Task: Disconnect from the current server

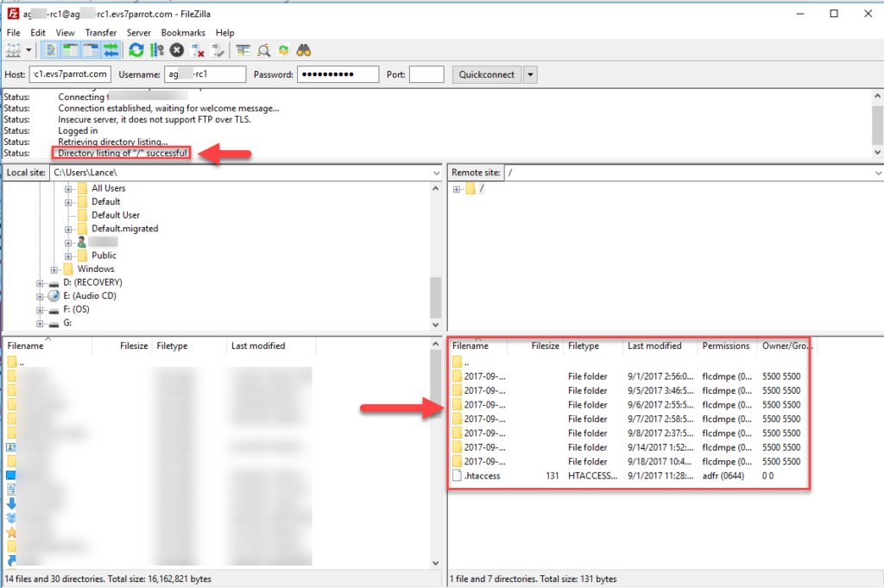Action: coord(198,51)
